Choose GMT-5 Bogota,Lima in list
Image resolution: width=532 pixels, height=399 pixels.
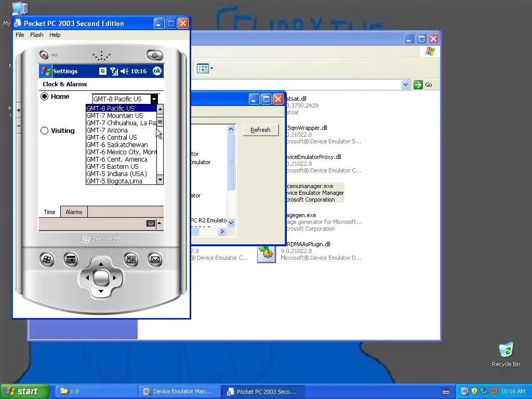[121, 181]
